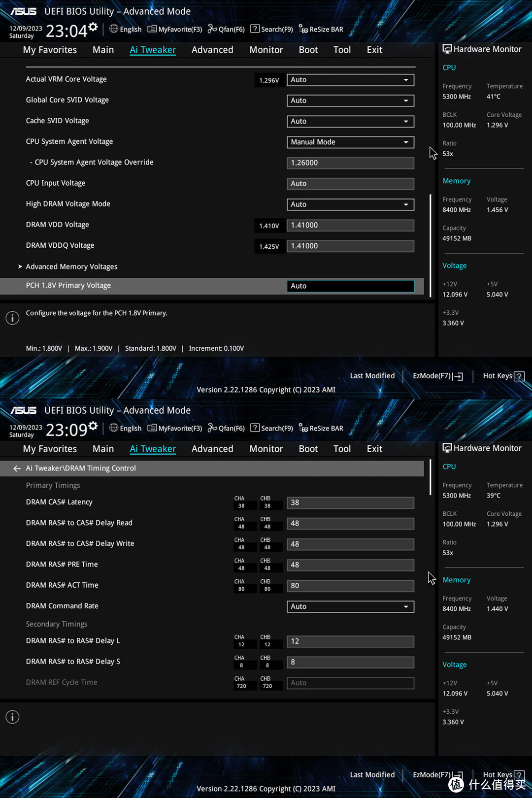Click the Hardware Monitor icon on the 23:09 screen
This screenshot has height=798, width=532.
click(x=447, y=448)
